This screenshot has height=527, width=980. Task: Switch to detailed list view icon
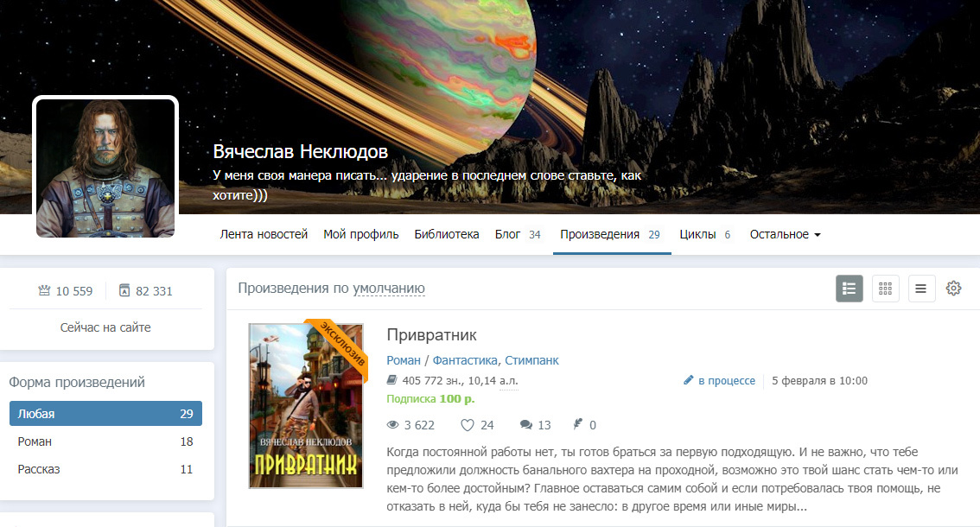[849, 289]
